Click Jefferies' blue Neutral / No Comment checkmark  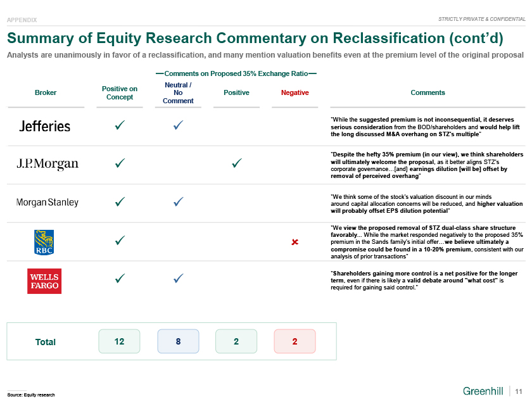[178, 125]
